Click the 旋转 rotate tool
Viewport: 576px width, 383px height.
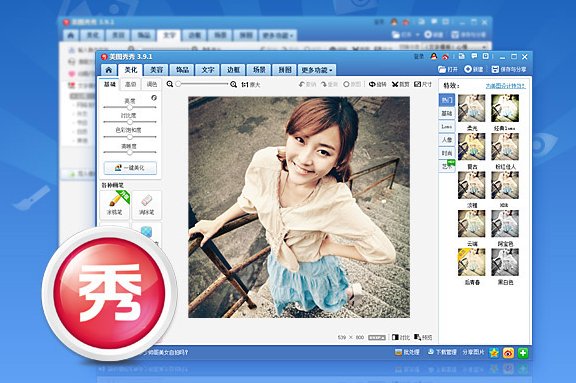pyautogui.click(x=378, y=84)
